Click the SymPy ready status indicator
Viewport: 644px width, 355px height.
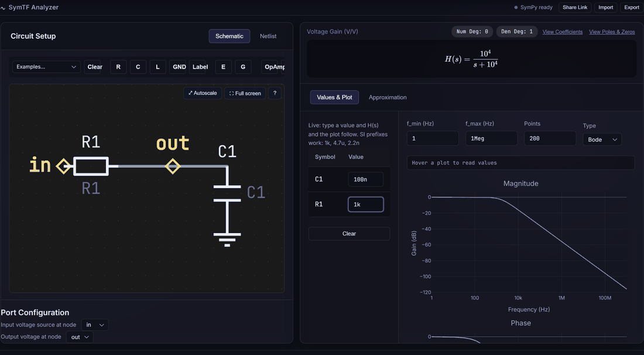pyautogui.click(x=533, y=8)
